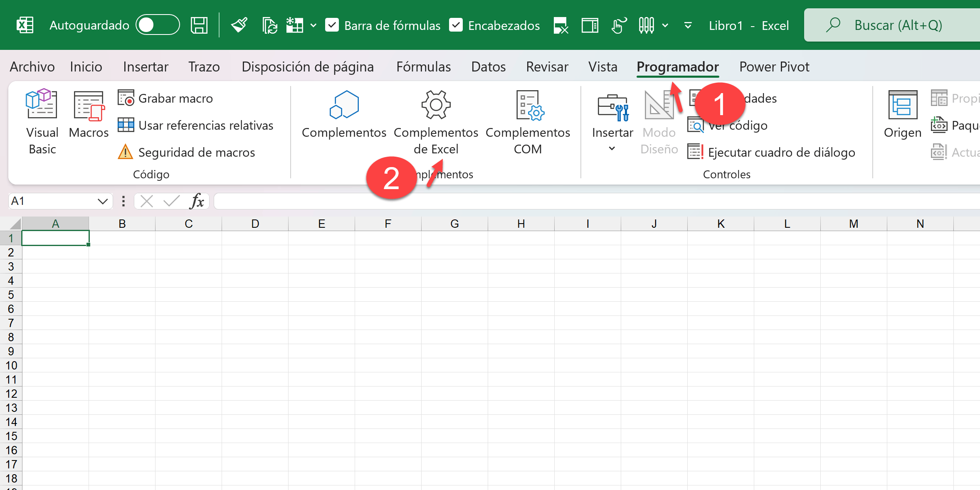980x490 pixels.
Task: Open the customize quick access toolbar dropdown
Action: [x=688, y=25]
